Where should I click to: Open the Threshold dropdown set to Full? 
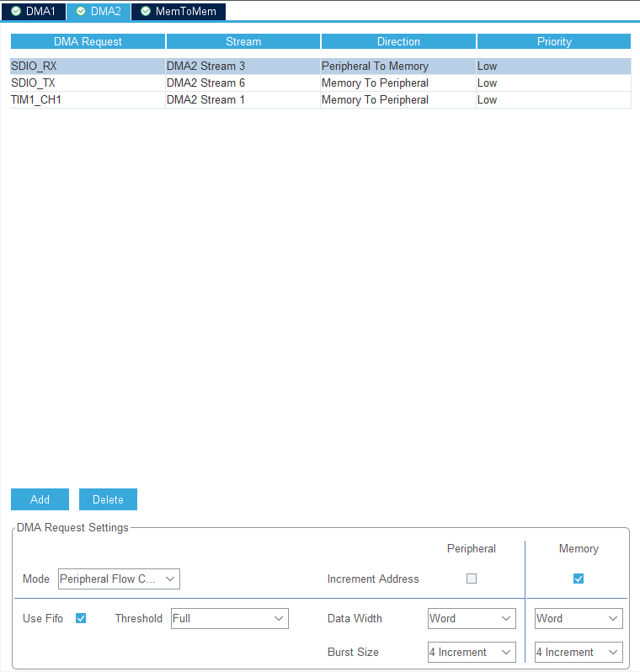click(x=230, y=618)
